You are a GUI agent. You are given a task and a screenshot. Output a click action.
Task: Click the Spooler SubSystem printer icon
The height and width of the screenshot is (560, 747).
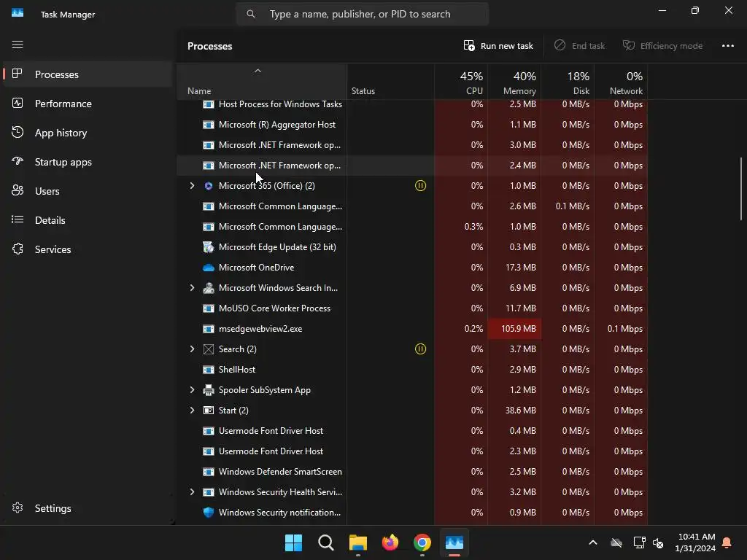208,390
